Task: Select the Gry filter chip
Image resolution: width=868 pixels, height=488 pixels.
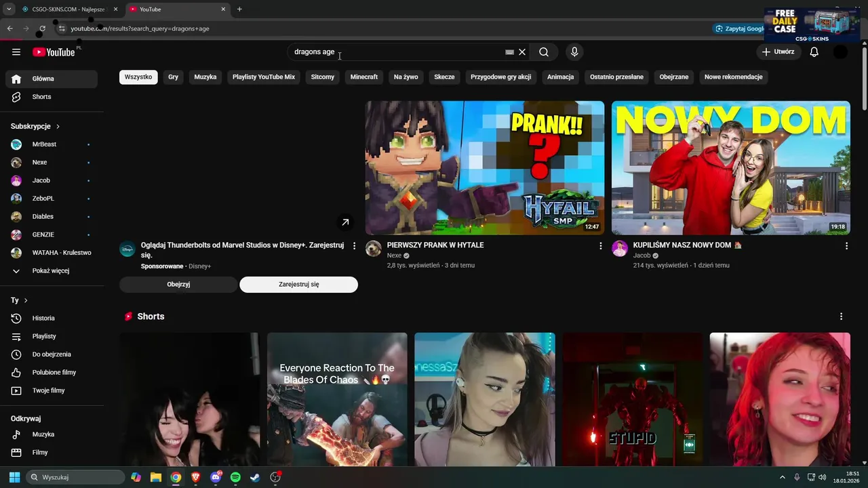Action: (x=174, y=77)
